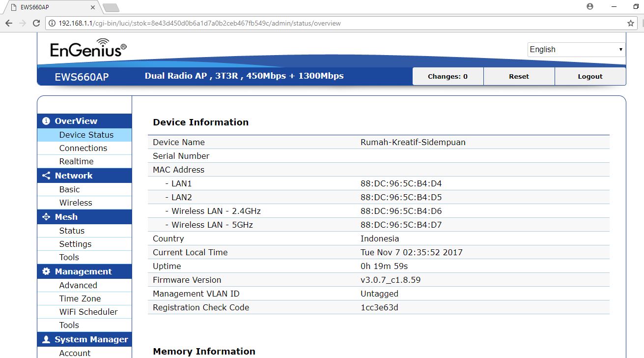Open Connections in sidebar

click(84, 148)
